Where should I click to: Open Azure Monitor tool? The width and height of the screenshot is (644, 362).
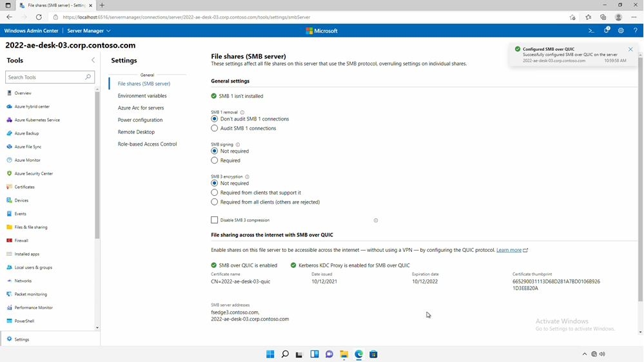(27, 160)
